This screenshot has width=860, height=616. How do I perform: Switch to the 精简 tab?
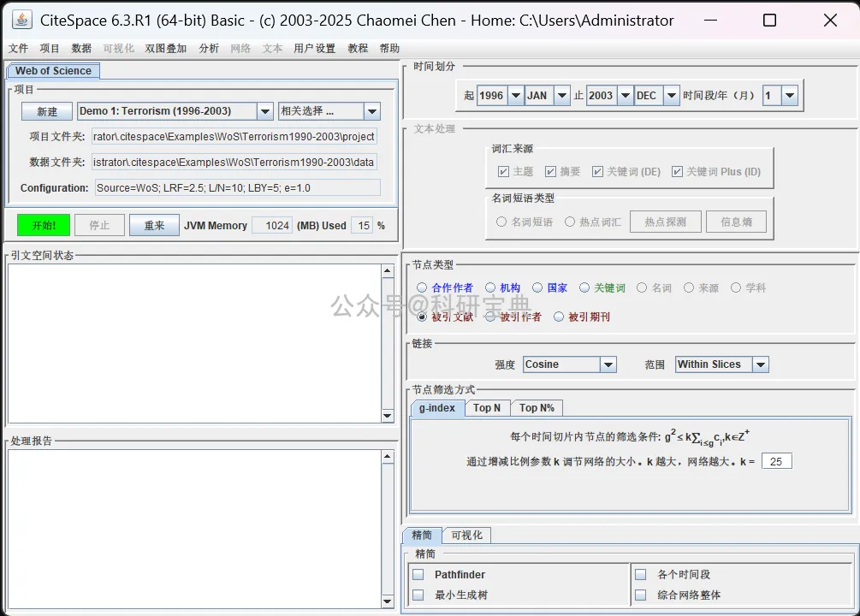(422, 535)
